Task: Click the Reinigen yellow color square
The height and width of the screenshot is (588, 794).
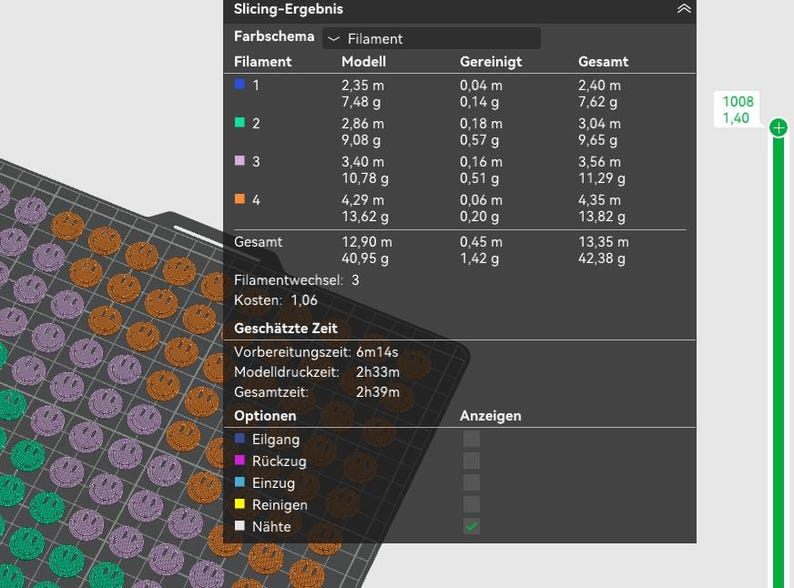Action: click(x=240, y=503)
